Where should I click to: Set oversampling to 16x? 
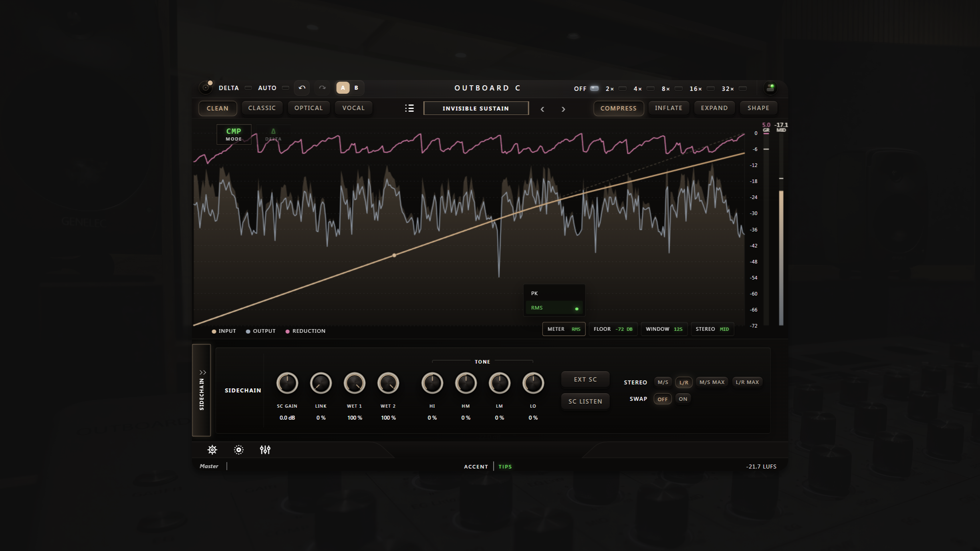[711, 88]
